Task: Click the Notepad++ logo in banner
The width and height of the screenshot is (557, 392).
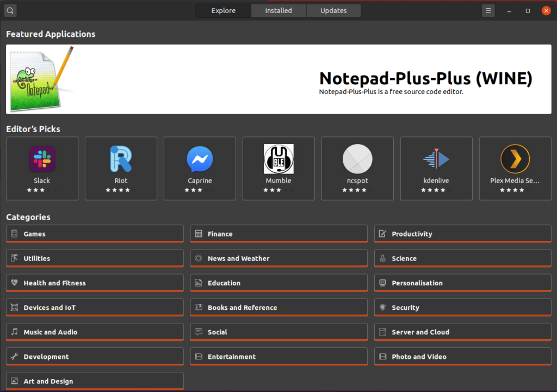Action: tap(42, 79)
